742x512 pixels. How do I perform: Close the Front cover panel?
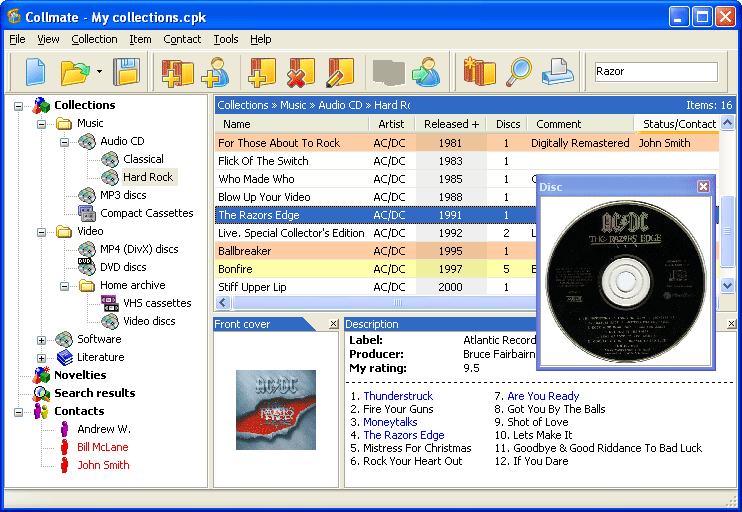[334, 324]
